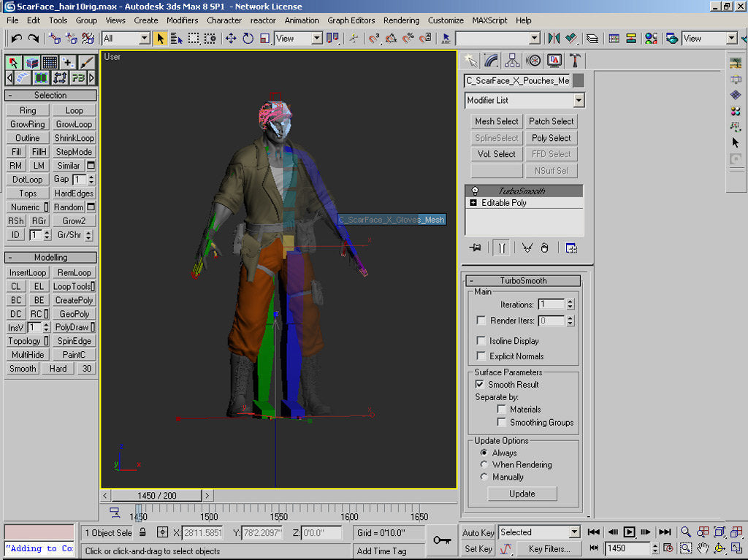Click the Select and Rotate tool
The image size is (748, 560).
click(x=248, y=38)
